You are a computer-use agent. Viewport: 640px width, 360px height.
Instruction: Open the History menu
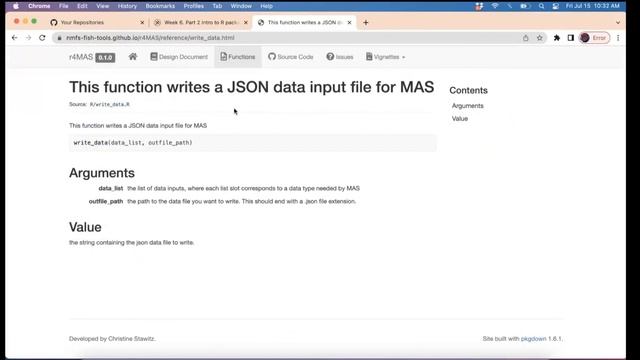[127, 6]
